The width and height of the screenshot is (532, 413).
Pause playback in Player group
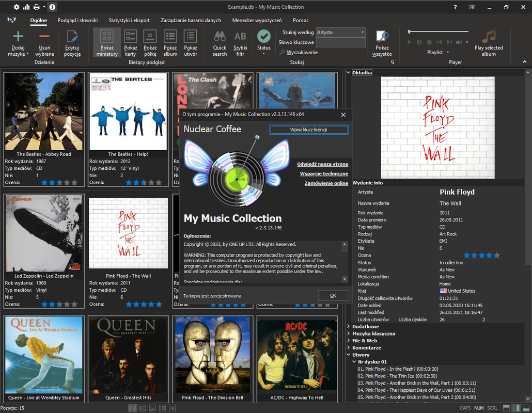[x=419, y=42]
